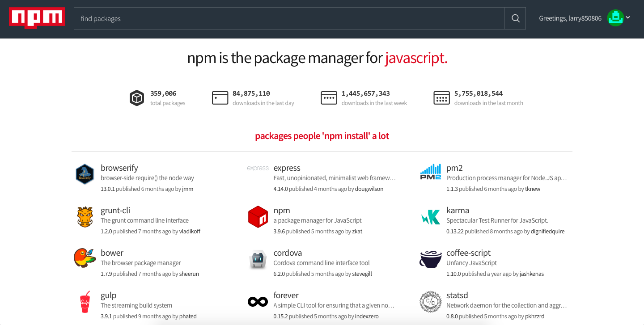Click the 1,445,657,343 downloads figure
This screenshot has width=644, height=325.
coord(366,93)
